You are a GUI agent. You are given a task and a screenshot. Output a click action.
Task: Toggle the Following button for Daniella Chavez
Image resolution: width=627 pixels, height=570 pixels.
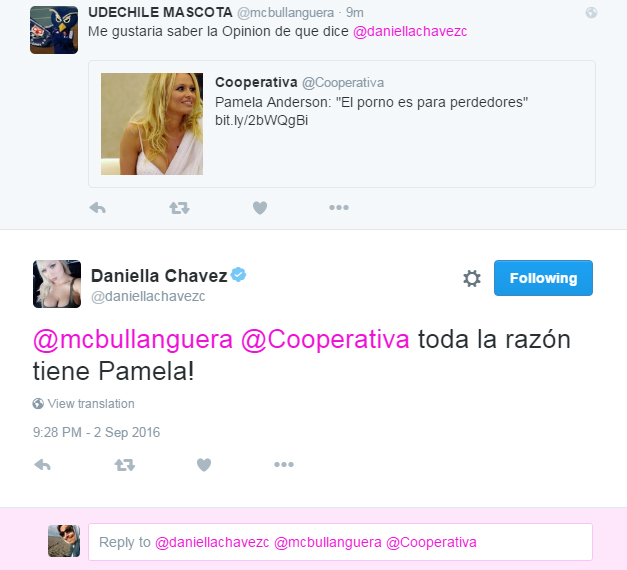click(x=543, y=278)
